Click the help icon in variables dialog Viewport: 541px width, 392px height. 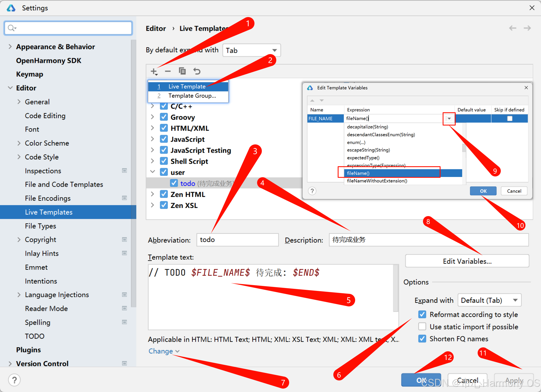(312, 191)
